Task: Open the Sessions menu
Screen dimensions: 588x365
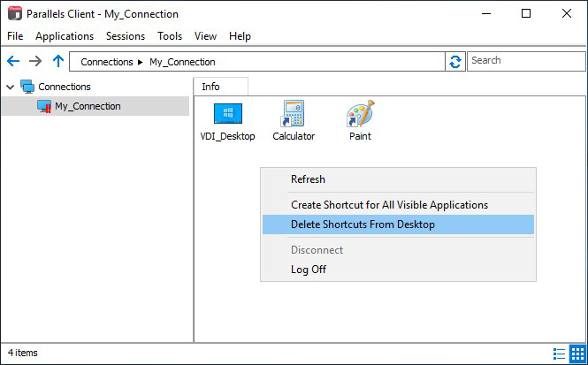Action: click(x=126, y=36)
